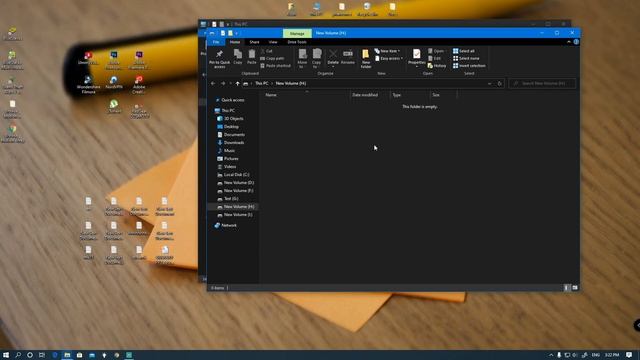Click History in the ribbon
This screenshot has width=640, height=360.
[437, 66]
